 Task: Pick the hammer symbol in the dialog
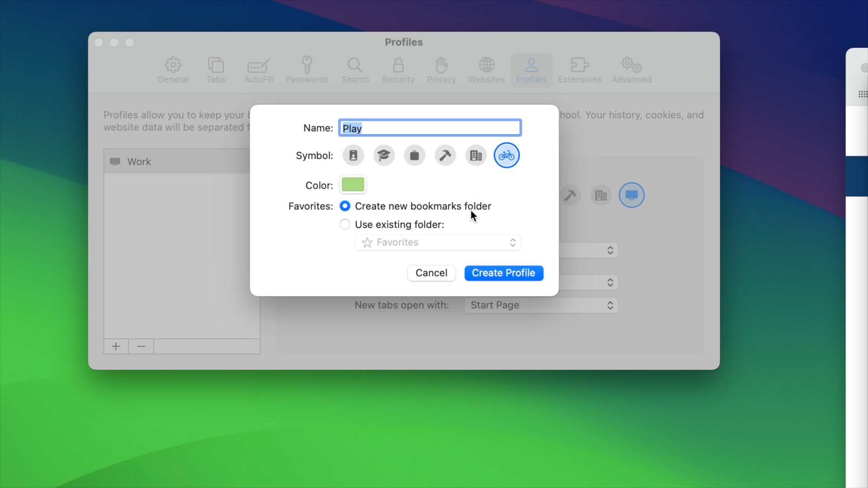tap(445, 155)
